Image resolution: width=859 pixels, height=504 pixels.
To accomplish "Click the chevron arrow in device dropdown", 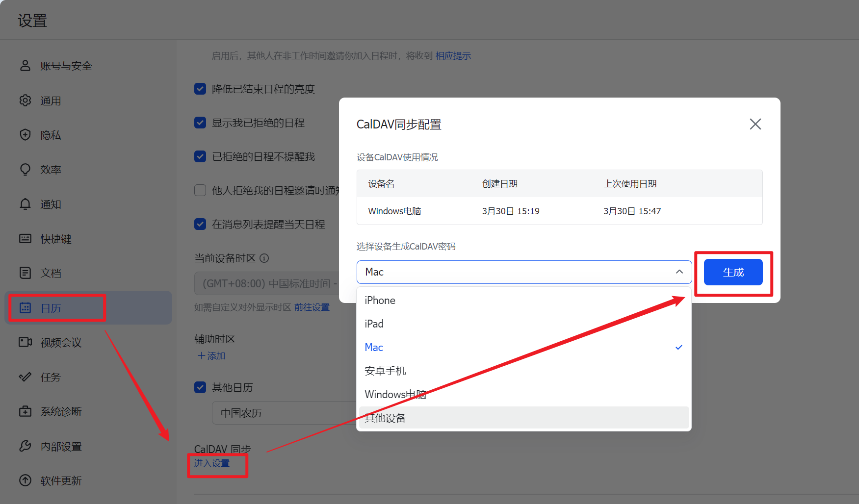I will coord(679,272).
